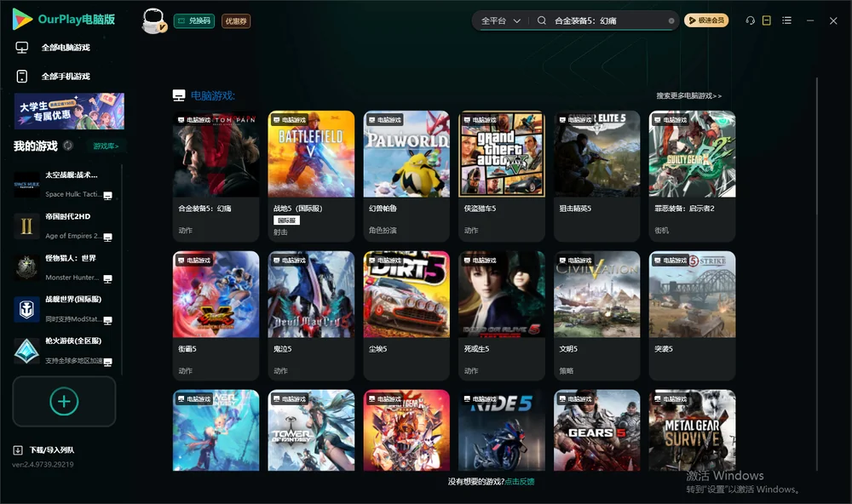Click the Space Hulk game icon
The height and width of the screenshot is (504, 852).
[x=26, y=185]
